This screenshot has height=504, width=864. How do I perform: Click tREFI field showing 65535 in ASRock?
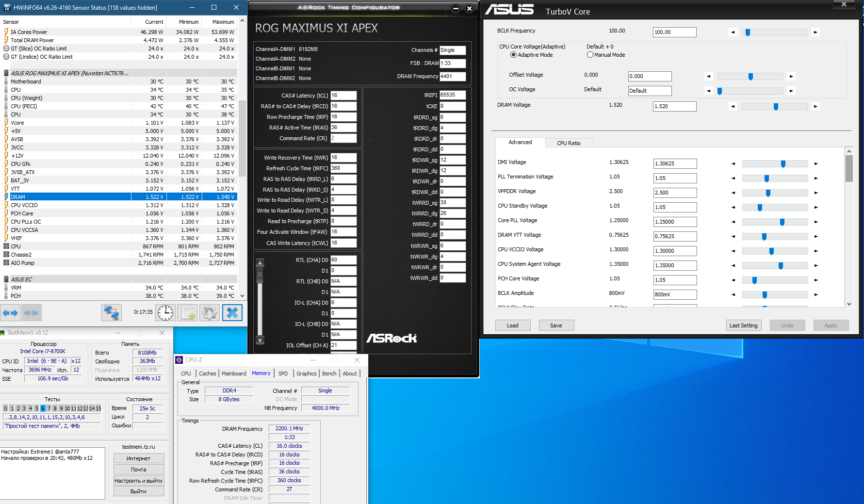tap(453, 95)
